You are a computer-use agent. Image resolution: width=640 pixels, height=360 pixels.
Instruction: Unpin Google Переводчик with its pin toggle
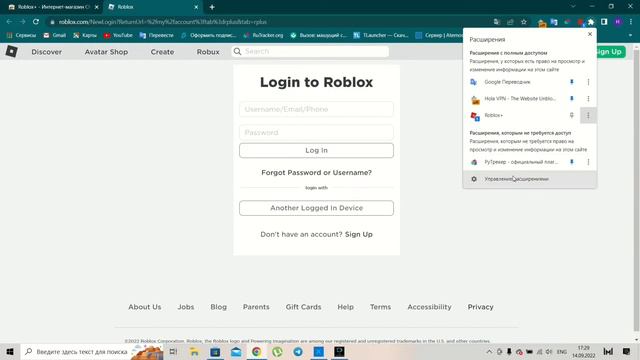571,82
